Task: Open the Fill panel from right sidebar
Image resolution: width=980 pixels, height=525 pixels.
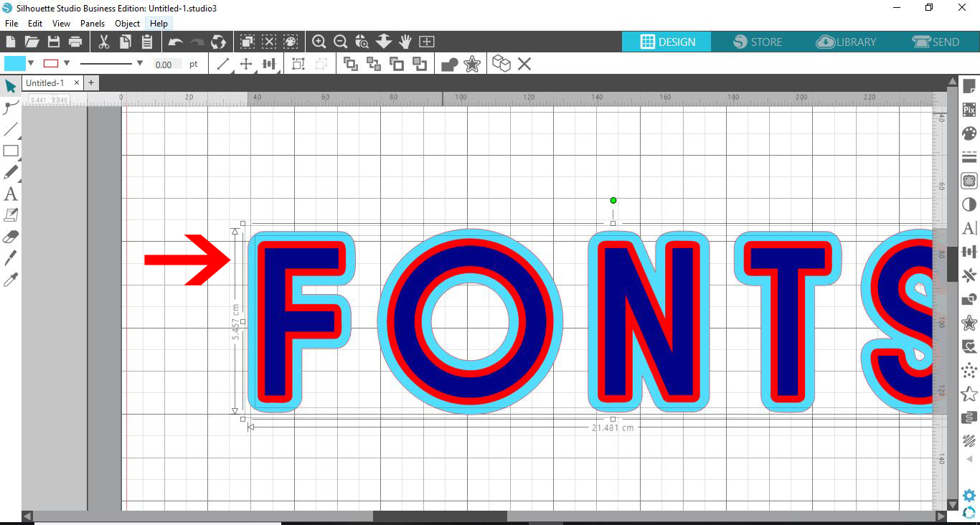Action: click(969, 133)
